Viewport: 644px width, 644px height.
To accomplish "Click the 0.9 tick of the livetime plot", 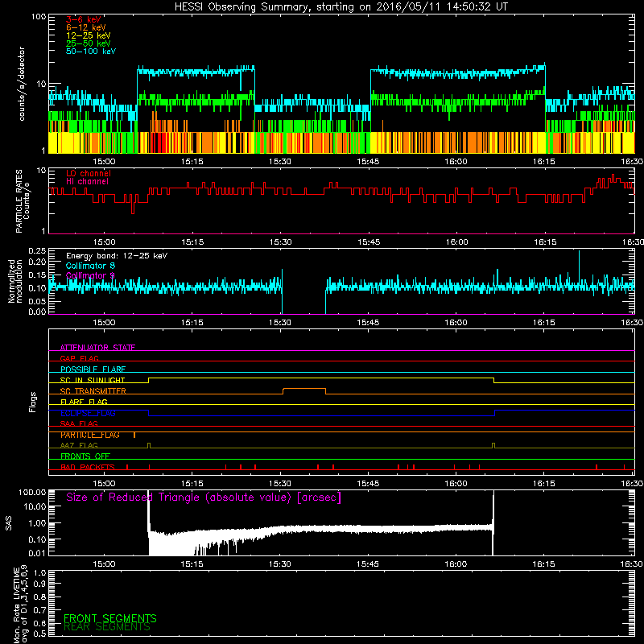I will point(40,584).
